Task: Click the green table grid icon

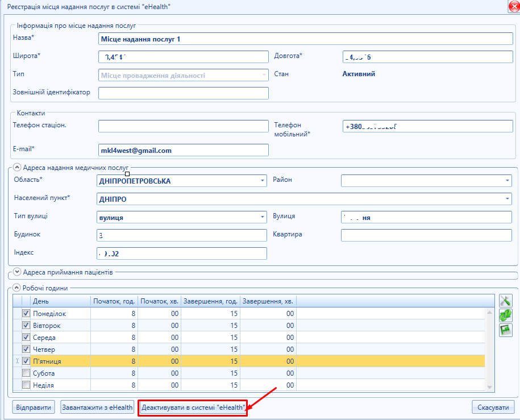Action: (505, 330)
